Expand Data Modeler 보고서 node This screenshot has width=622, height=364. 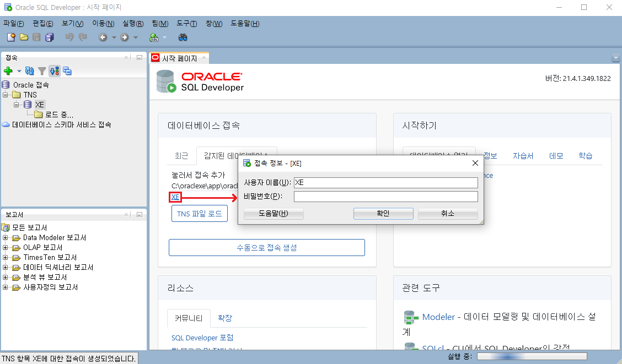(x=5, y=238)
